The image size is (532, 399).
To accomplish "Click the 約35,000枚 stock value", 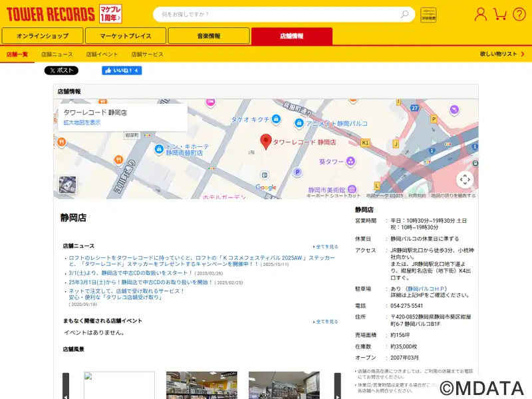I will pyautogui.click(x=404, y=346).
